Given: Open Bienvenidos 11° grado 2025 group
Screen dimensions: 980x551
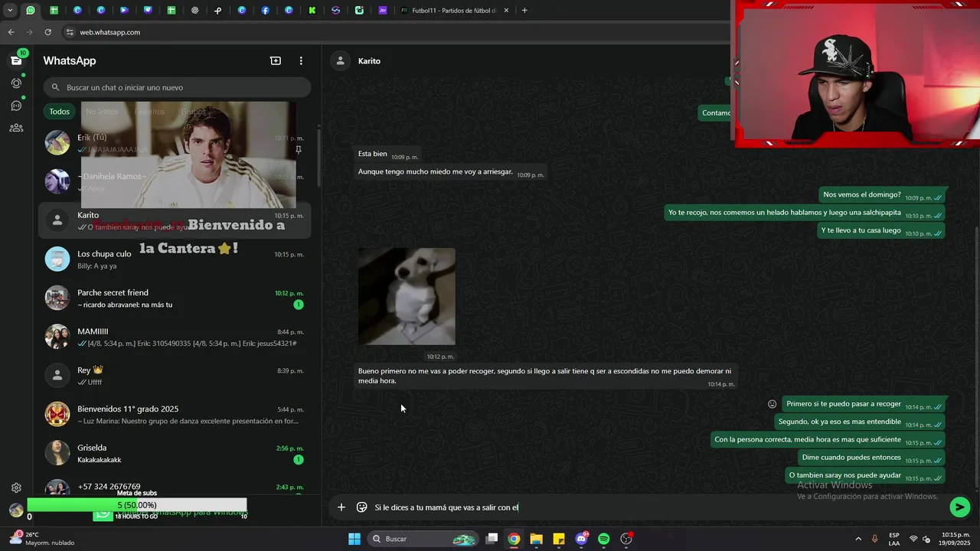Looking at the screenshot, I should click(x=175, y=415).
